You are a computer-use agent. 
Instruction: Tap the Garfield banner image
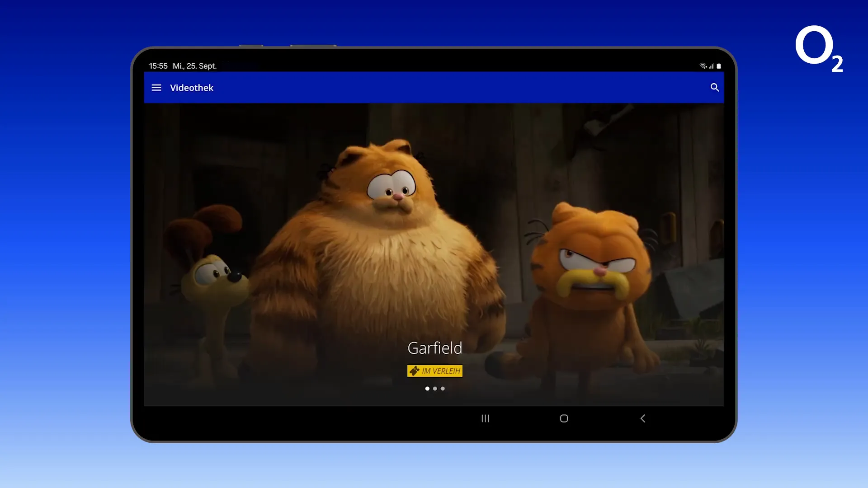[434, 254]
